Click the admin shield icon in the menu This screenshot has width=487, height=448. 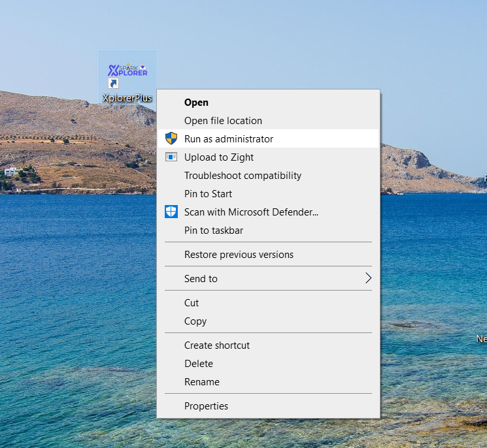[x=171, y=138]
